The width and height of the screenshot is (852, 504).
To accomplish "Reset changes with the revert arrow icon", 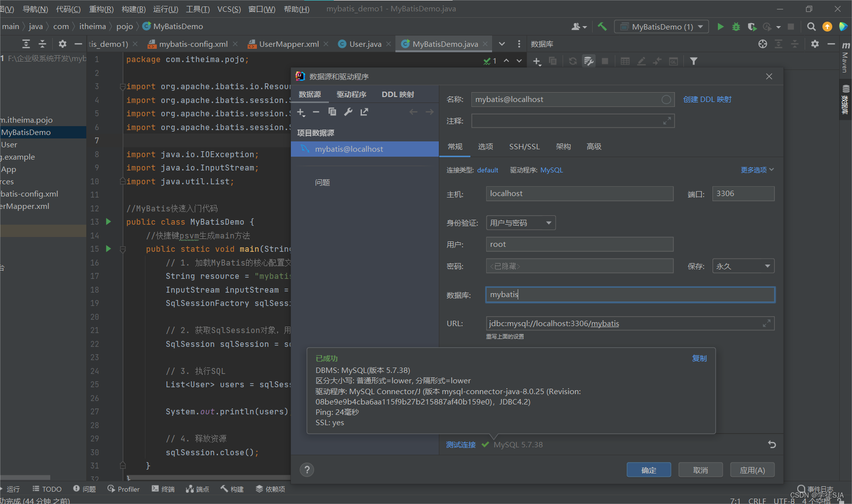I will click(772, 444).
